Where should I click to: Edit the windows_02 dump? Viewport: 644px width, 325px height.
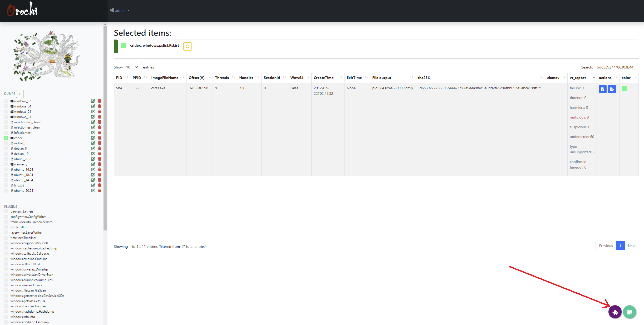(93, 101)
